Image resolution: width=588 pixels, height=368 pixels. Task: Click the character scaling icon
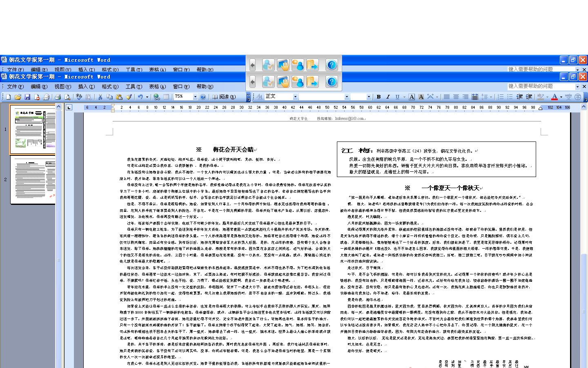pyautogui.click(x=430, y=97)
